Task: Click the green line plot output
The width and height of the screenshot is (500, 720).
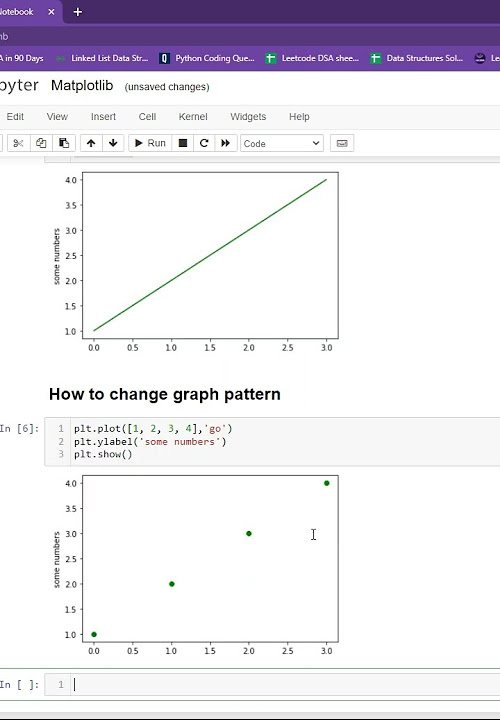Action: [197, 262]
